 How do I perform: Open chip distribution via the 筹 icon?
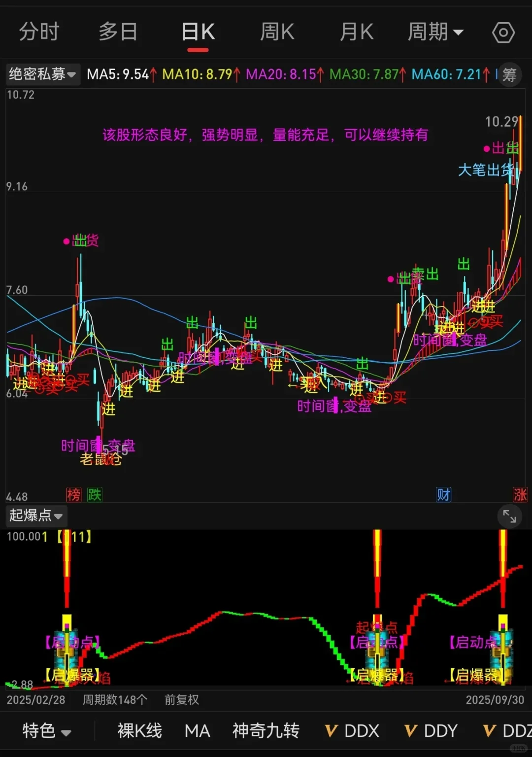510,75
